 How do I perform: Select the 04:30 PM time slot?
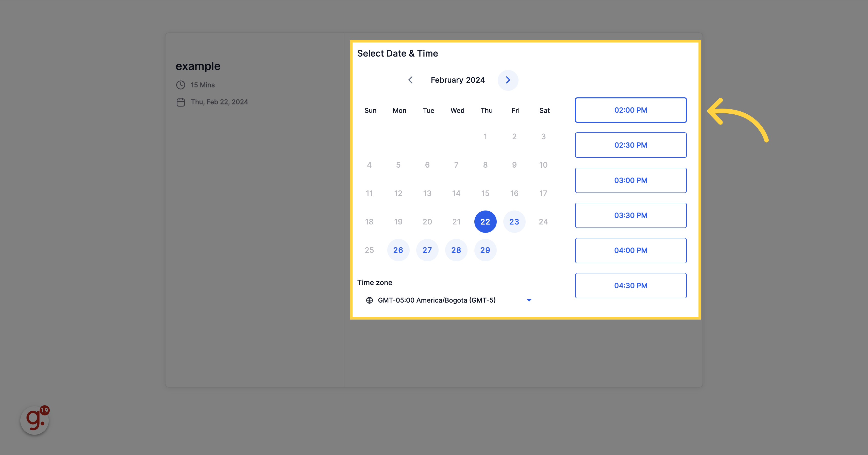point(630,286)
